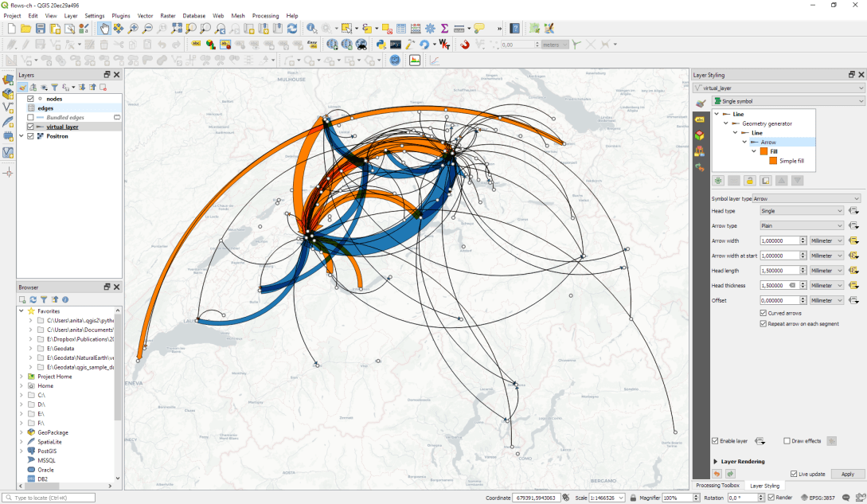The image size is (867, 504).
Task: Open the Vector menu
Action: tap(144, 14)
